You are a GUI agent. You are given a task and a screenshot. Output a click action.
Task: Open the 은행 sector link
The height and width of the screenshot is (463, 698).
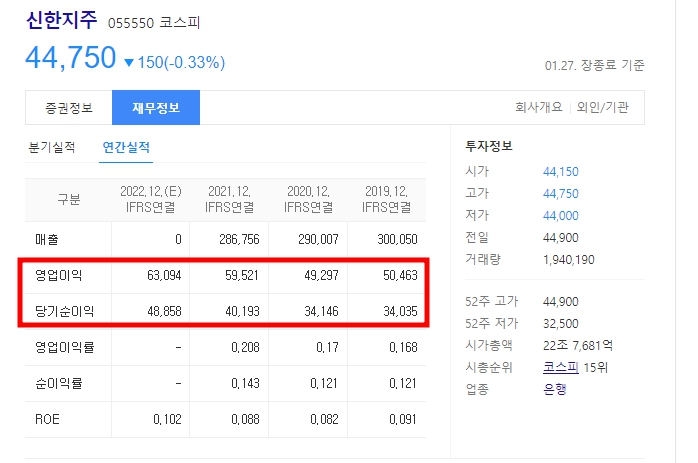click(555, 389)
